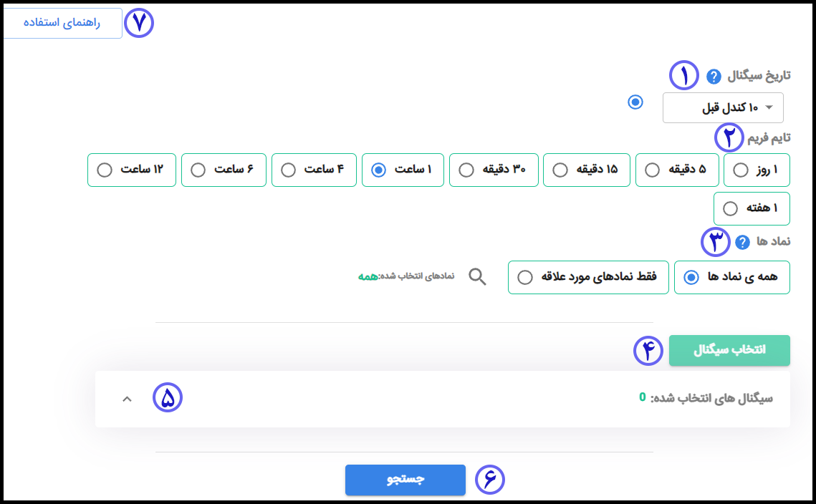The height and width of the screenshot is (504, 816).
Task: Click the magnifier icon beside selected symbols
Action: pos(477,277)
